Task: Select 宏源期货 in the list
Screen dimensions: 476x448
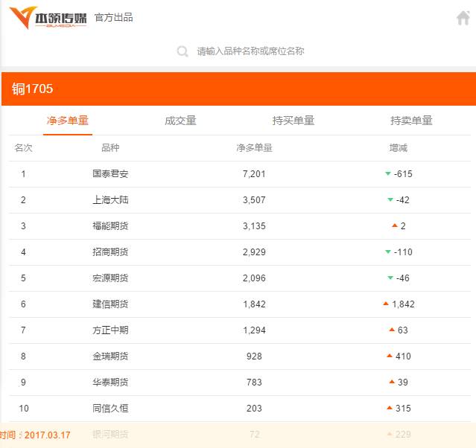Action: click(110, 278)
